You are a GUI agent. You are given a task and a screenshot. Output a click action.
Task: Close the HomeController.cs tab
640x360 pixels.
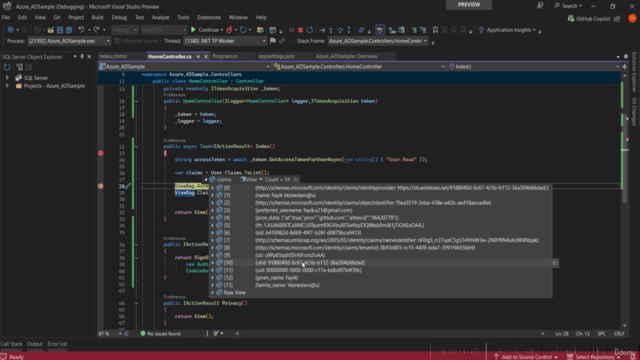click(x=206, y=56)
